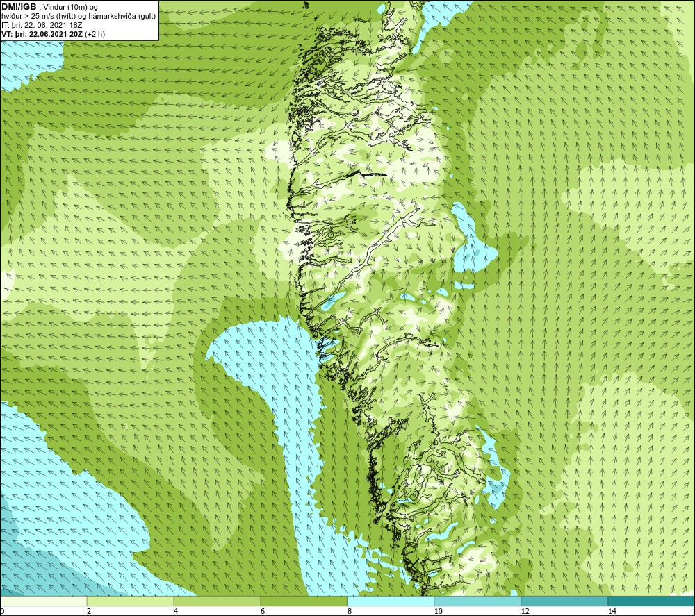Click the 2–4 m/s light green band
695x616 pixels.
[131, 601]
